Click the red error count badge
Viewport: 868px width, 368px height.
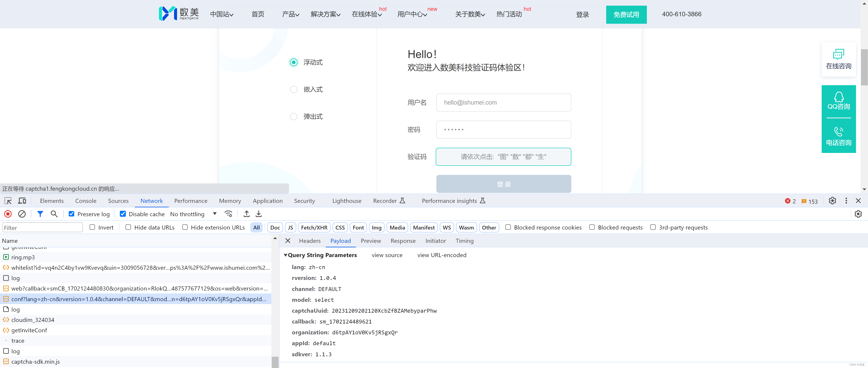[790, 201]
